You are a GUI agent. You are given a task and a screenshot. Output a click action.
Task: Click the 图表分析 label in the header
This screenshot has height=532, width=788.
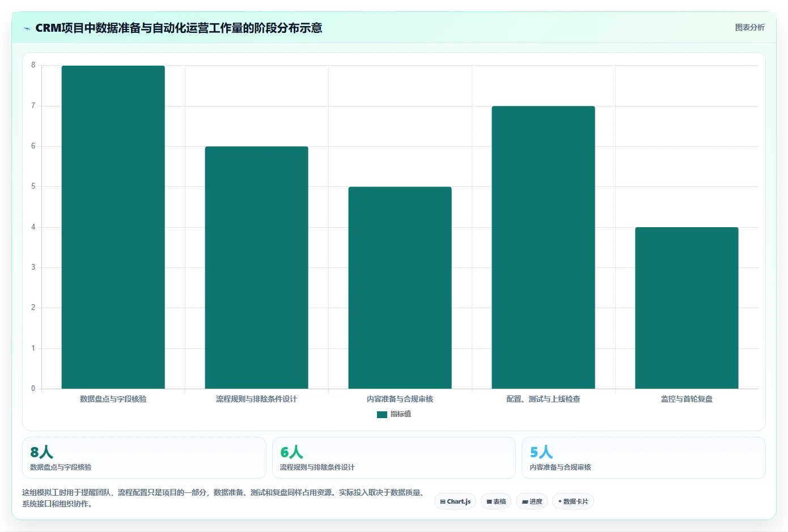pyautogui.click(x=749, y=27)
